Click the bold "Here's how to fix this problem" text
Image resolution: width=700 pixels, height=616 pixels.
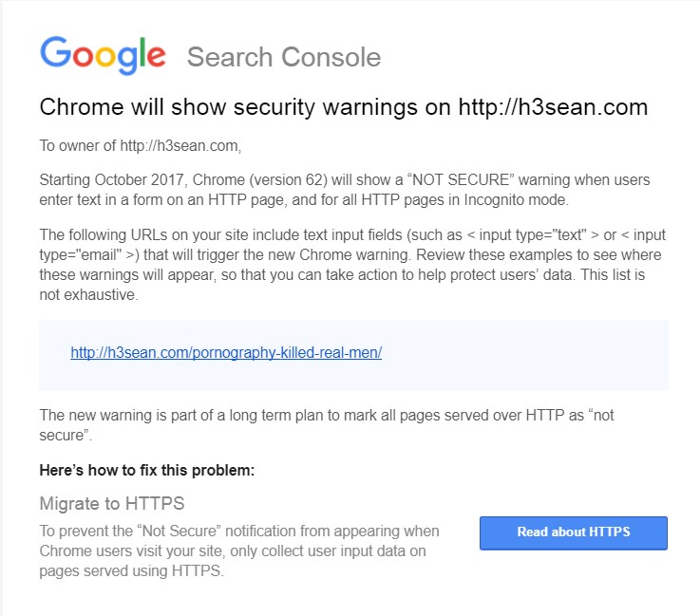click(147, 470)
